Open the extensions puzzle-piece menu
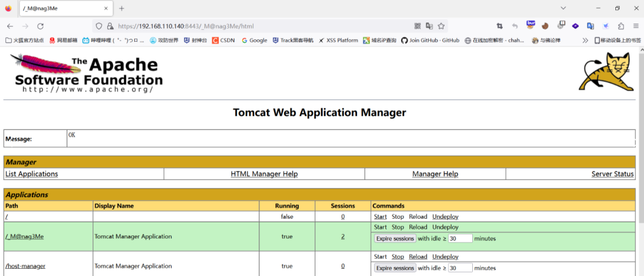 pos(621,26)
